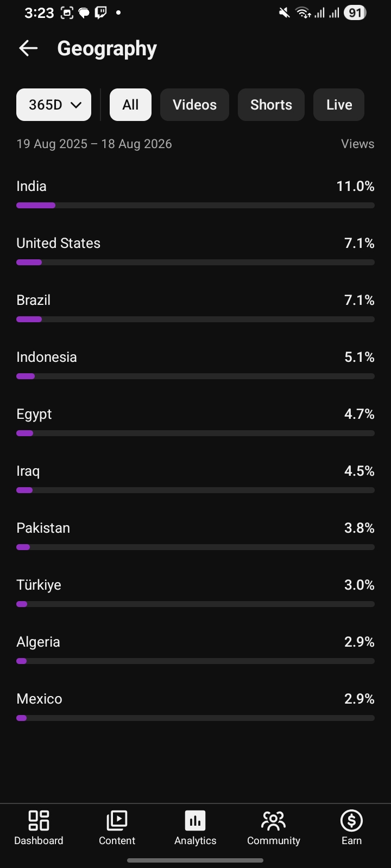The image size is (391, 868).
Task: Tap the Mexico 2.9% percentage value
Action: [x=359, y=699]
